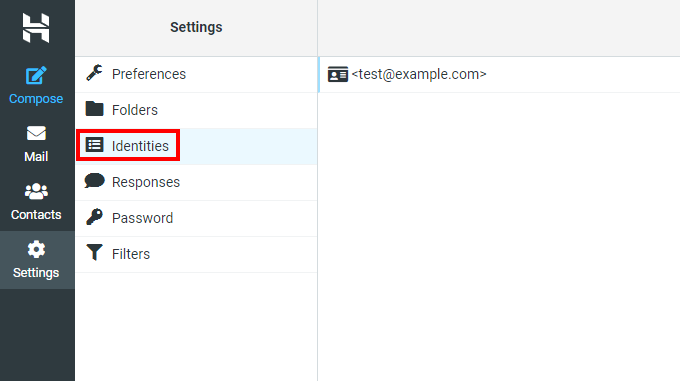The image size is (680, 381).
Task: Select the Mail envelope icon
Action: [x=36, y=133]
